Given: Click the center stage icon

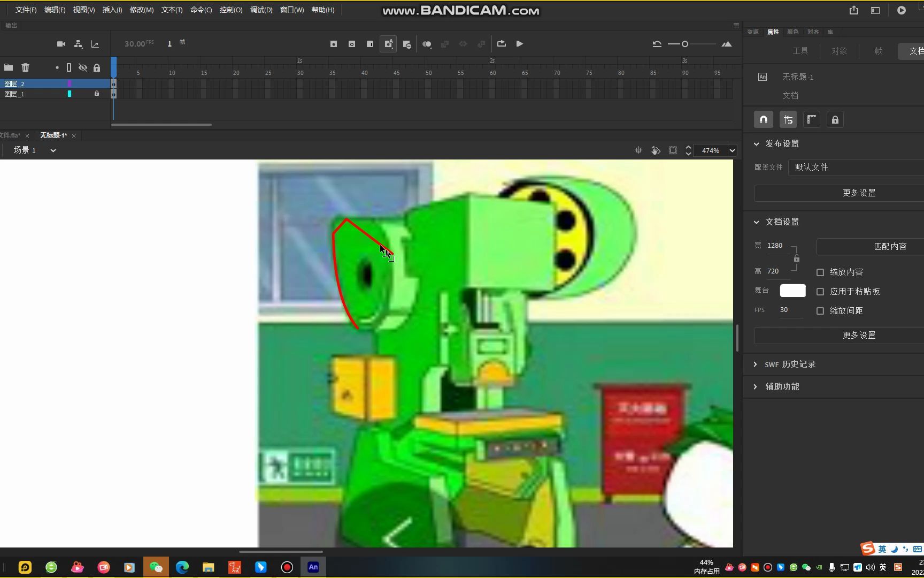Looking at the screenshot, I should point(638,150).
